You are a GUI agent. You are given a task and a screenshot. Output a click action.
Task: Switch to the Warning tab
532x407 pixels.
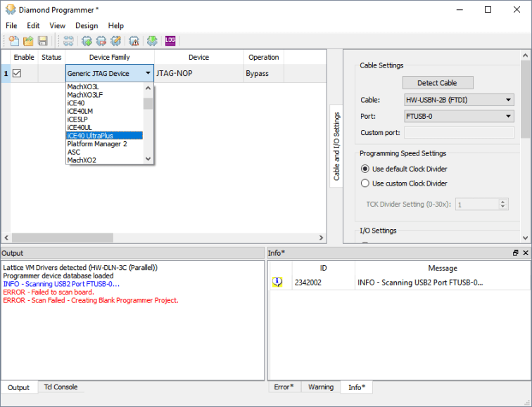pos(321,387)
